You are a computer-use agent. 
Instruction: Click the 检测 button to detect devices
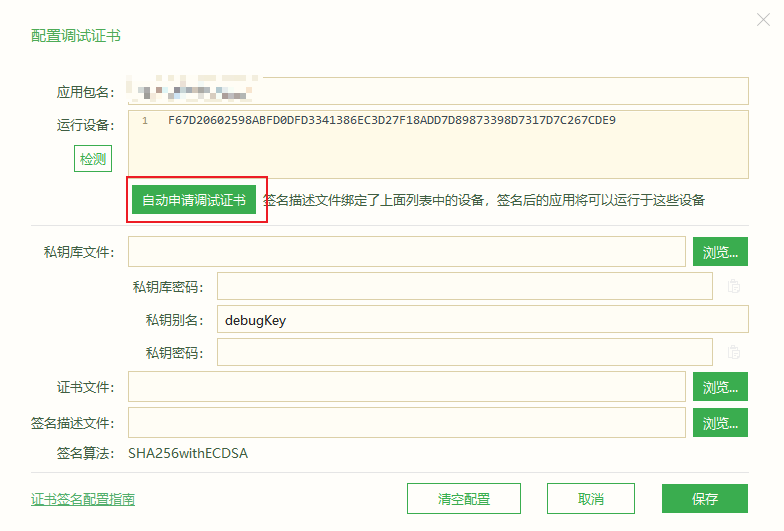pos(92,159)
